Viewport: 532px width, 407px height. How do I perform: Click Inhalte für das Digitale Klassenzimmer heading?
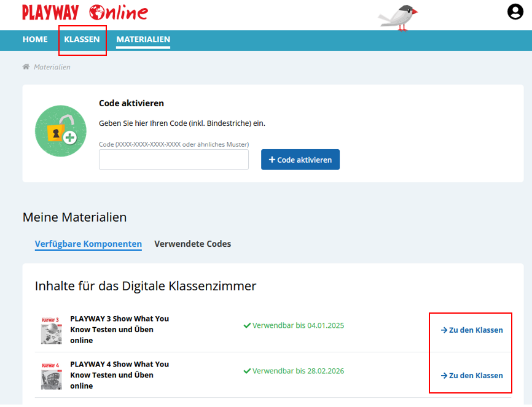click(x=146, y=286)
